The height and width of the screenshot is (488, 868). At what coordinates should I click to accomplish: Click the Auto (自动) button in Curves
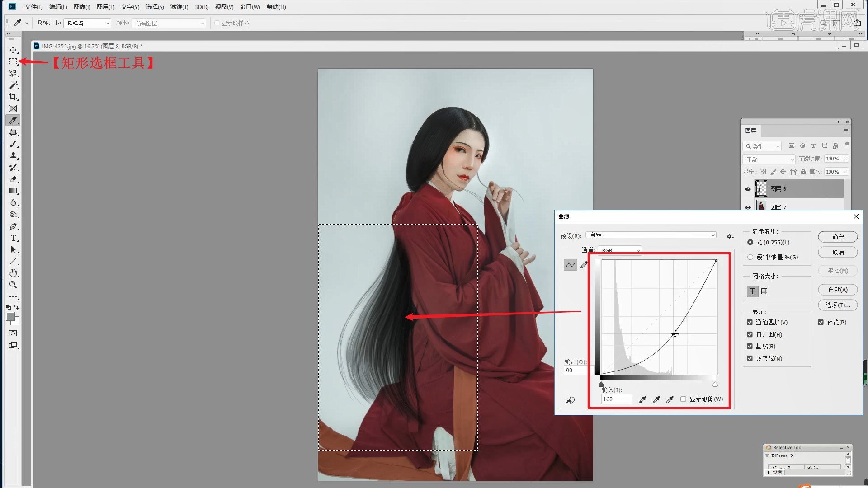point(837,290)
